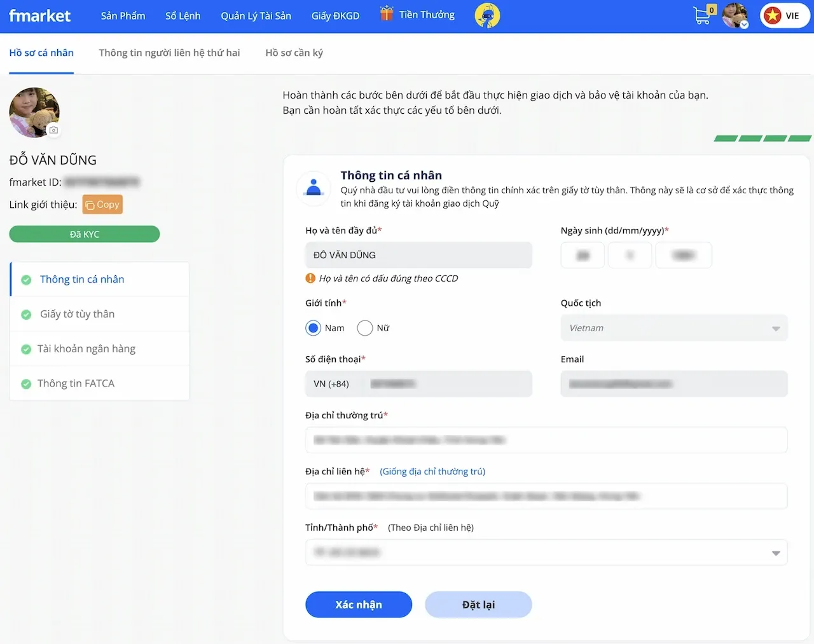This screenshot has height=644, width=814.
Task: Click the camera icon on the profile avatar
Action: click(53, 130)
